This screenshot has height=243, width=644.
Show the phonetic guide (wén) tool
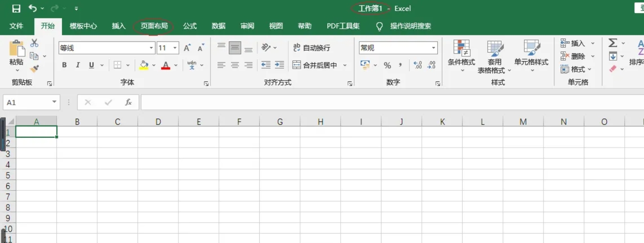click(192, 65)
